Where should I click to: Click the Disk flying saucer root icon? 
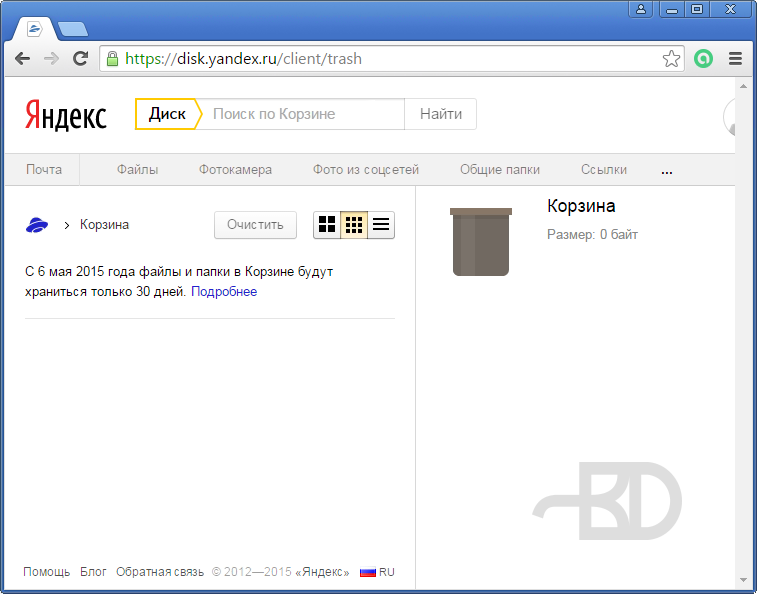click(37, 225)
